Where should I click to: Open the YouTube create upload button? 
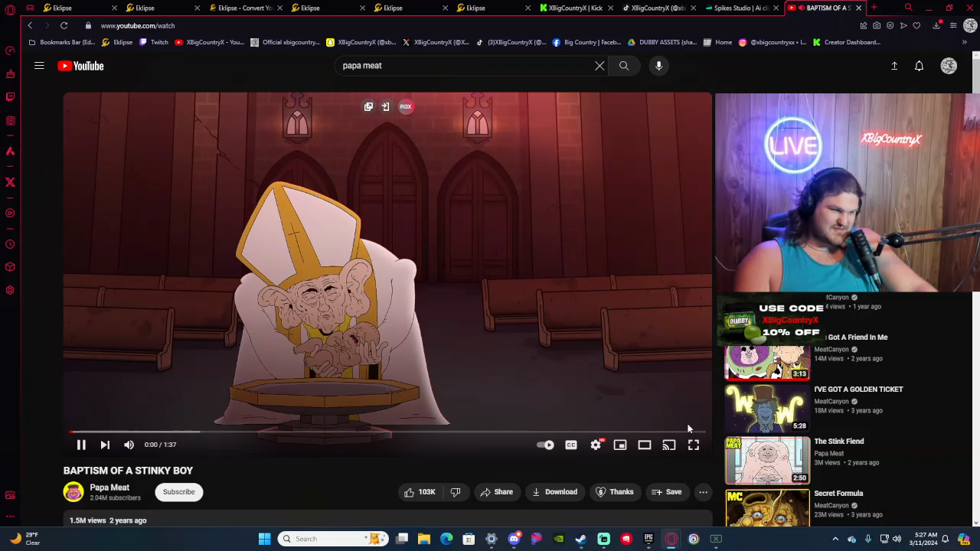tap(893, 66)
